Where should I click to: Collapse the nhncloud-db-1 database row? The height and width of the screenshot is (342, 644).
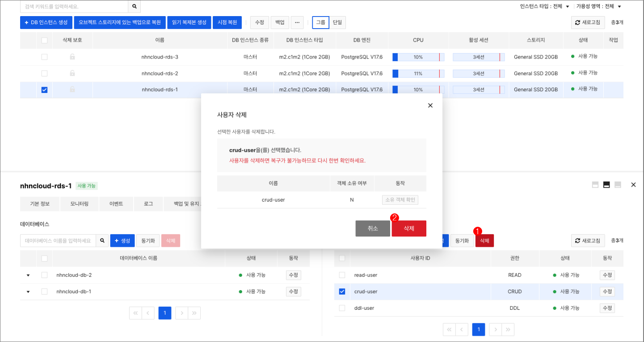click(28, 291)
